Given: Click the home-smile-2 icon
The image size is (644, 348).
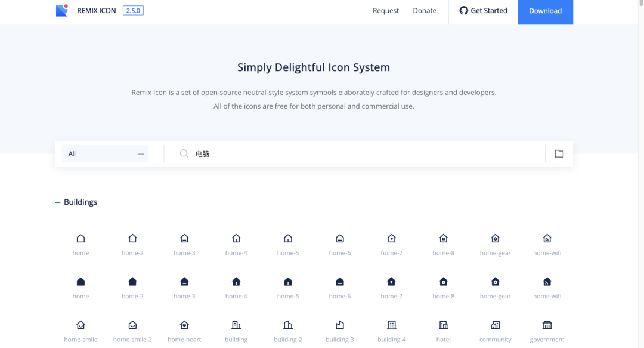Looking at the screenshot, I should [x=132, y=325].
